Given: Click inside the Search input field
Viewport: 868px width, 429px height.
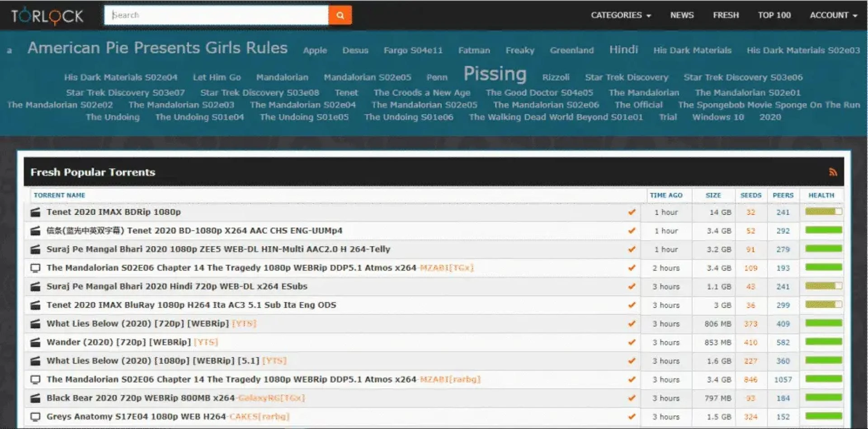Looking at the screenshot, I should [x=217, y=15].
